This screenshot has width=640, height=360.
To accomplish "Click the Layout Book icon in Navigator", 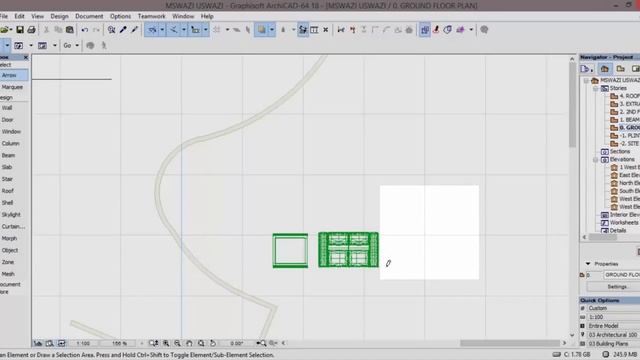I will click(x=635, y=69).
